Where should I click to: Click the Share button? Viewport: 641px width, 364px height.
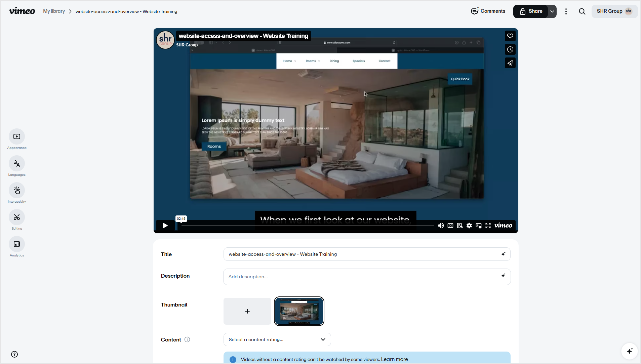pos(531,11)
